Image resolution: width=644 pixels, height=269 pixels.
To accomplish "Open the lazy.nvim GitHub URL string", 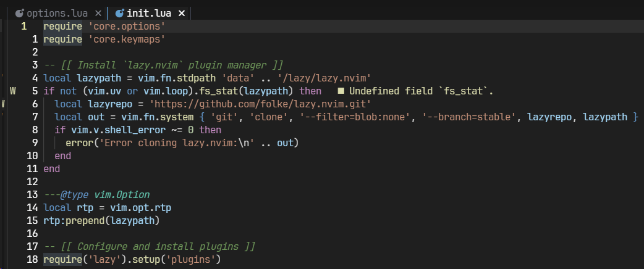I will tap(260, 104).
